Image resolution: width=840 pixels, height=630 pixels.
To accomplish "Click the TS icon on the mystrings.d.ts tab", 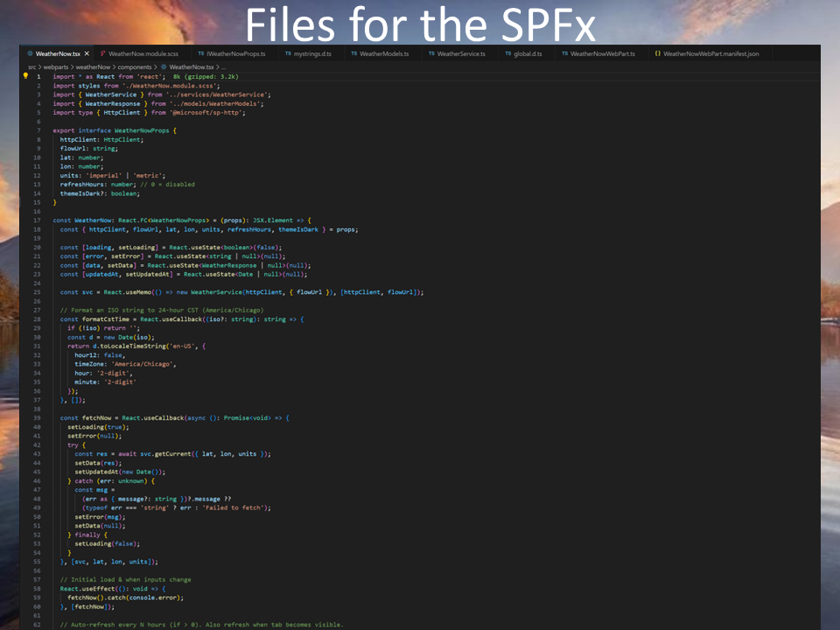I will [x=288, y=53].
